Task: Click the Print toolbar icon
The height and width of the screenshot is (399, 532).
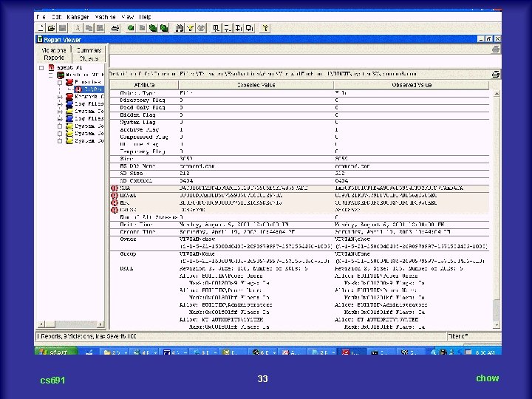Action: point(115,28)
